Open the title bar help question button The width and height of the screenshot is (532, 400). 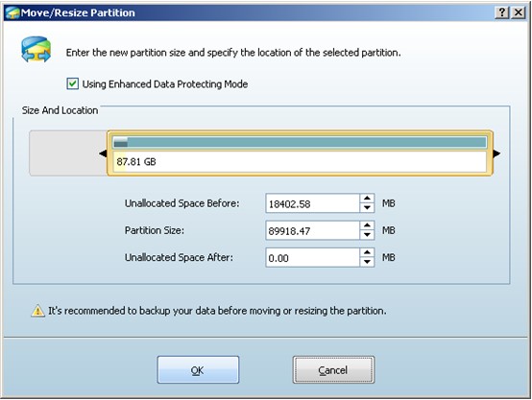(502, 12)
